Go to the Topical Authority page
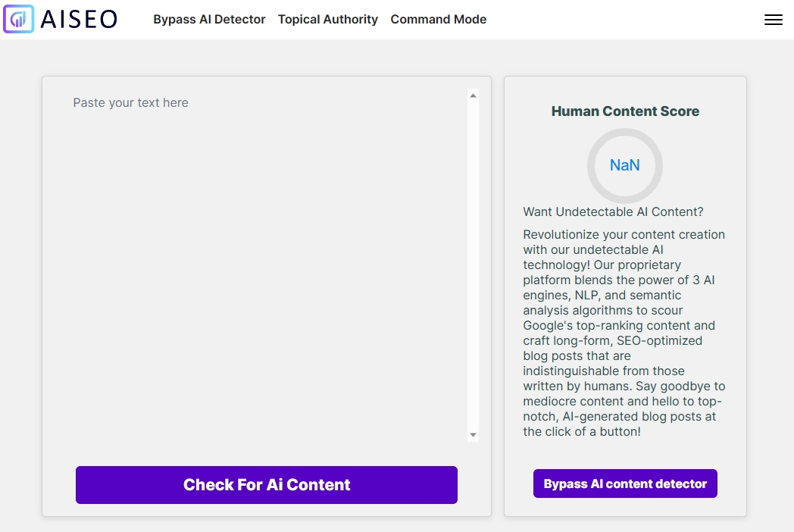 tap(328, 20)
